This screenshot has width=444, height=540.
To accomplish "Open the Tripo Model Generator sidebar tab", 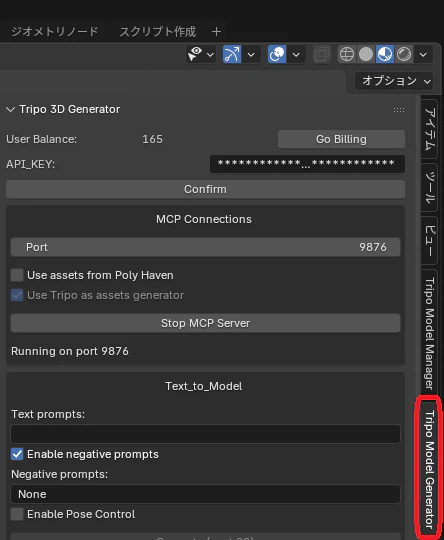I will point(429,469).
